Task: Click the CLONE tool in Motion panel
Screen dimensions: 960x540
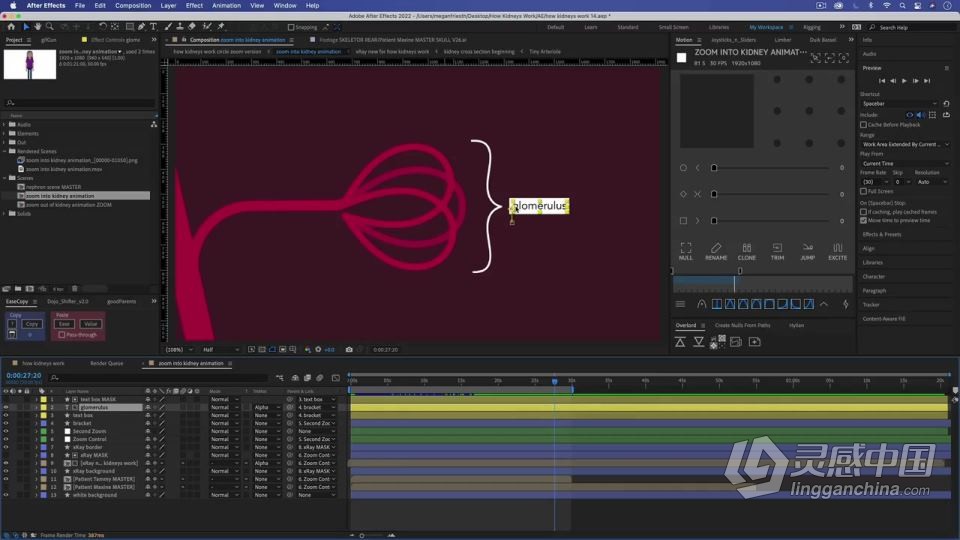Action: coord(746,251)
